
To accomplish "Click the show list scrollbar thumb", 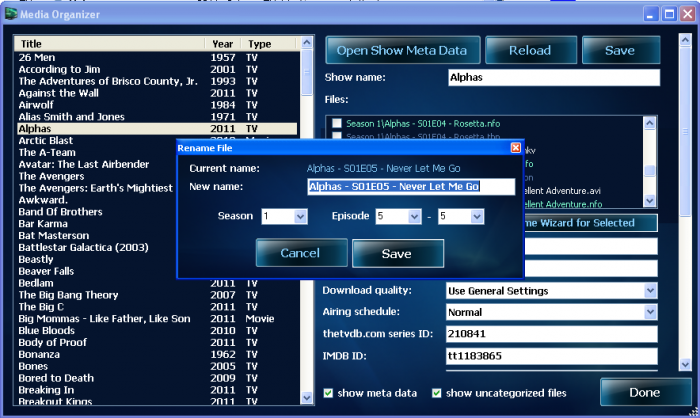I will point(307,72).
